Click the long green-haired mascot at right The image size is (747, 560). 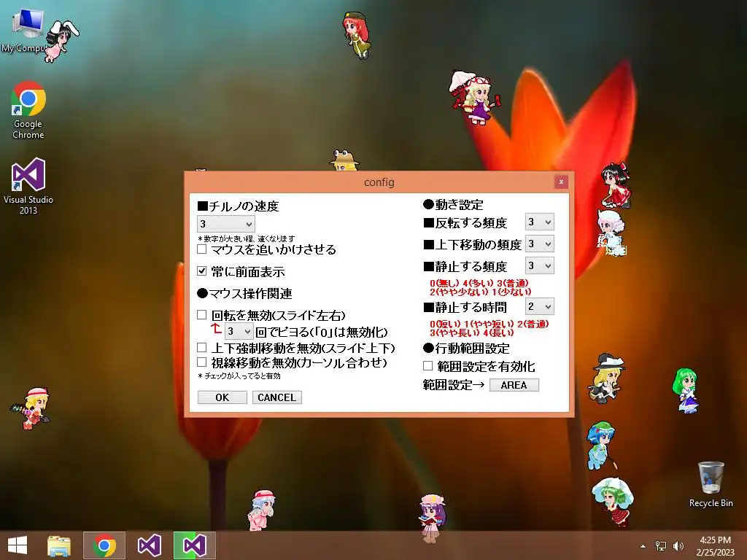pos(685,391)
